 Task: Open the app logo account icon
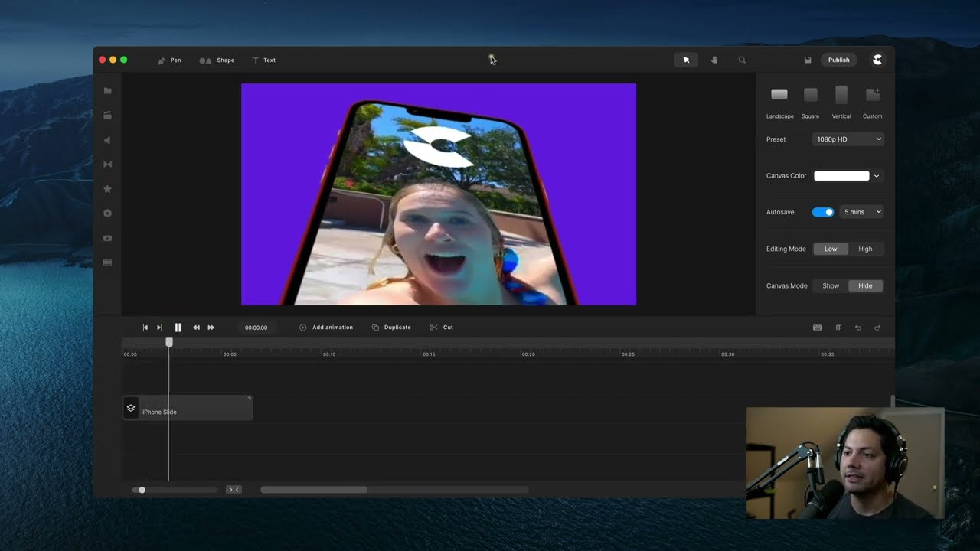(x=877, y=60)
